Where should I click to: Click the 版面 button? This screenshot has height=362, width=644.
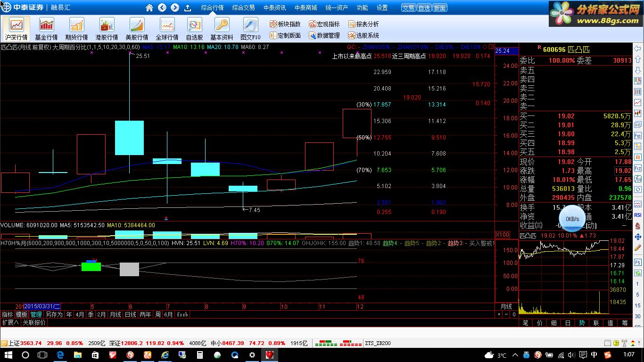pyautogui.click(x=439, y=8)
